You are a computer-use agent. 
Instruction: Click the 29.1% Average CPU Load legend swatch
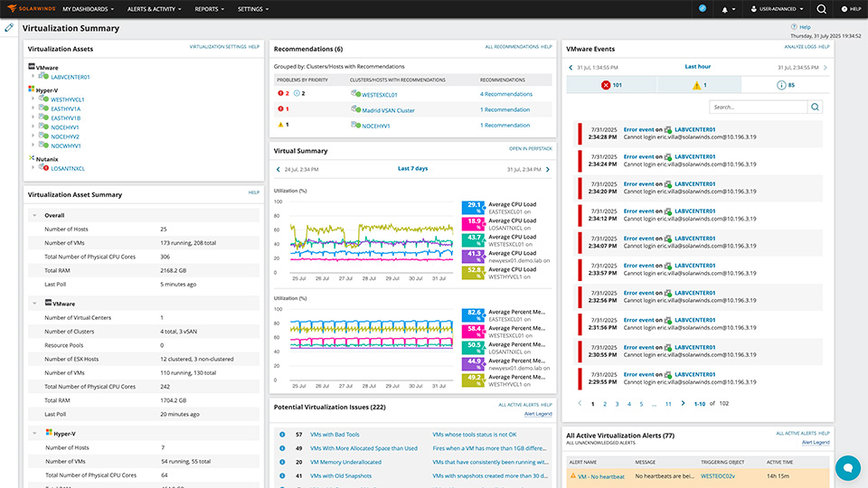click(x=474, y=207)
